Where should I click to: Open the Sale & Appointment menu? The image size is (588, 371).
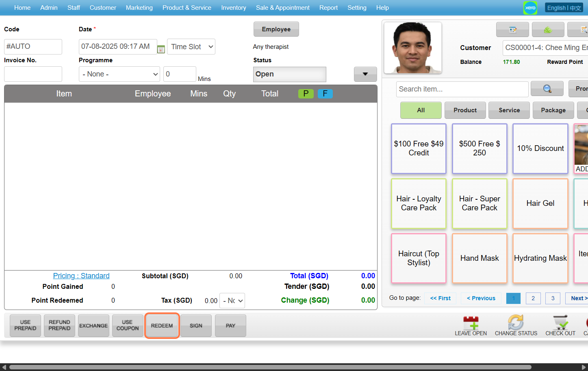282,8
